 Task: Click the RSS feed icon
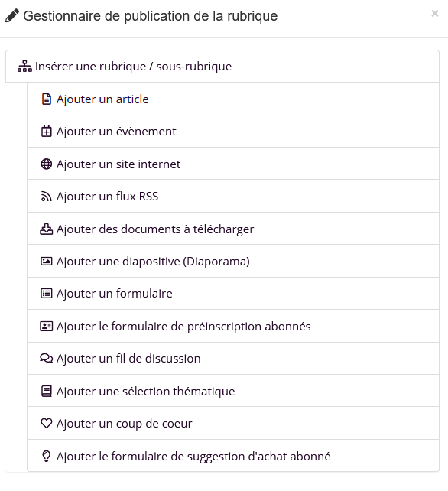(x=47, y=197)
